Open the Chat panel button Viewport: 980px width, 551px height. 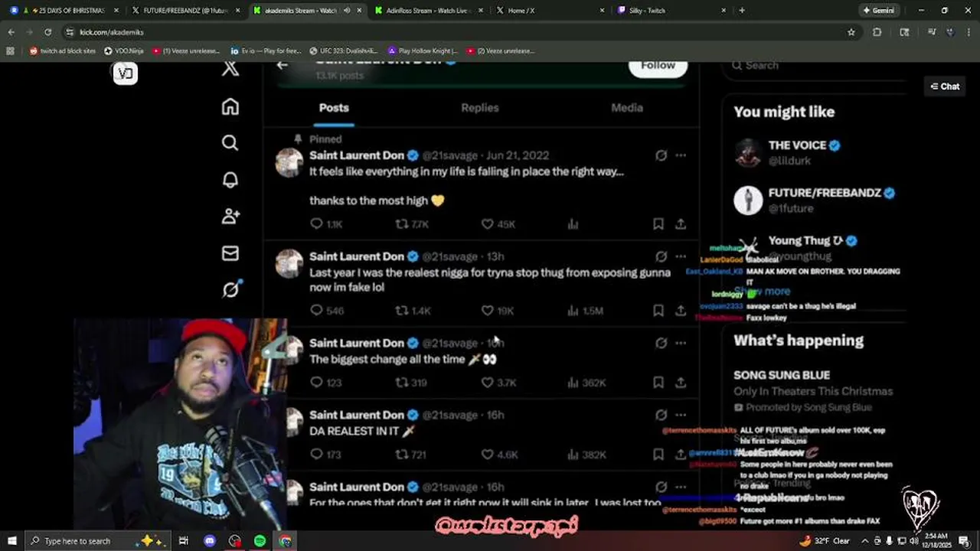(945, 86)
